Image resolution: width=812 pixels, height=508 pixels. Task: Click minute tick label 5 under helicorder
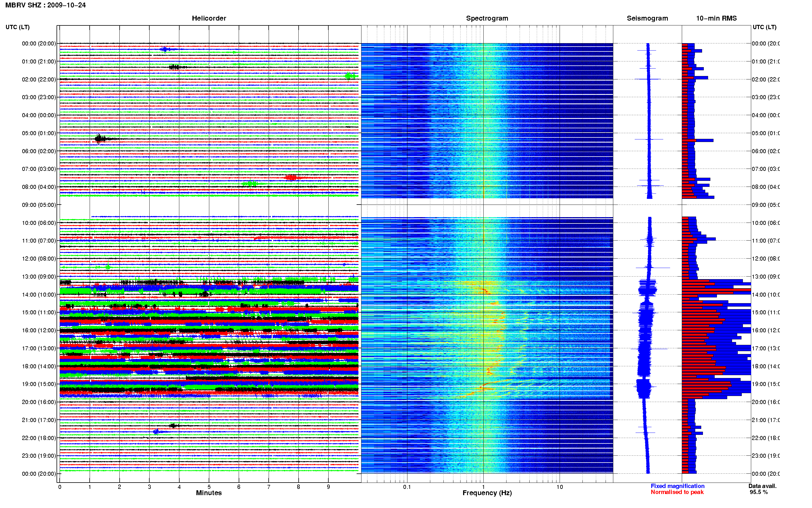209,487
